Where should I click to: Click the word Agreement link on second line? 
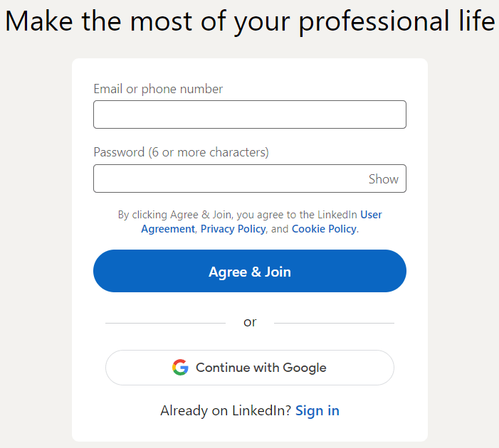coord(168,229)
